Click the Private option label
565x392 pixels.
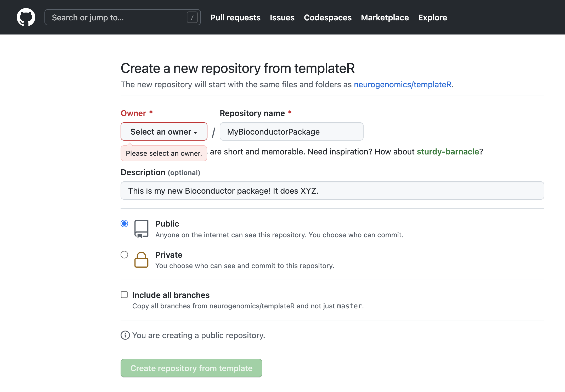coord(169,255)
